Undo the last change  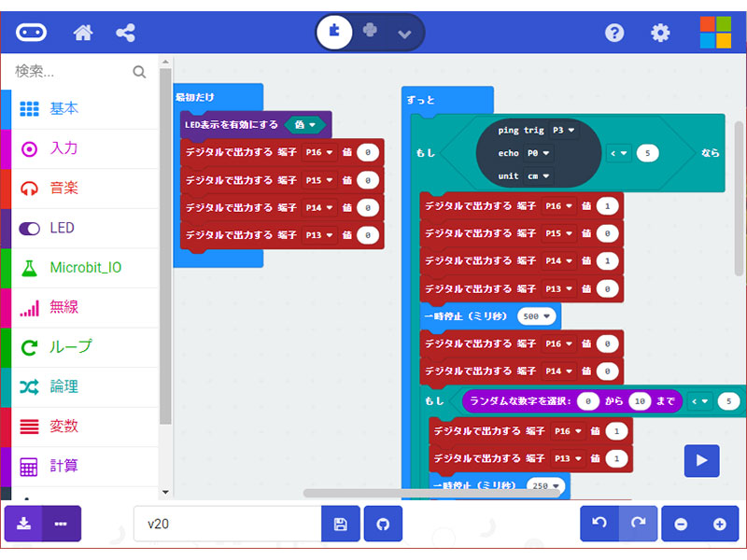click(599, 524)
